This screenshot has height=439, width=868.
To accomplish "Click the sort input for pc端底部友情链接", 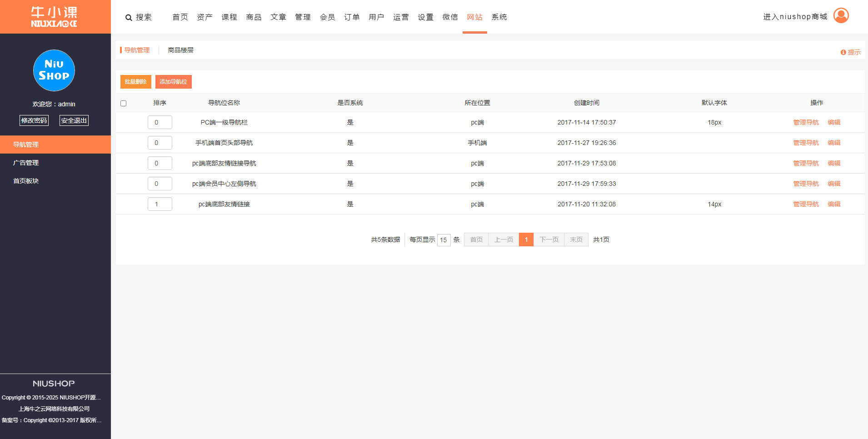I will pyautogui.click(x=160, y=204).
